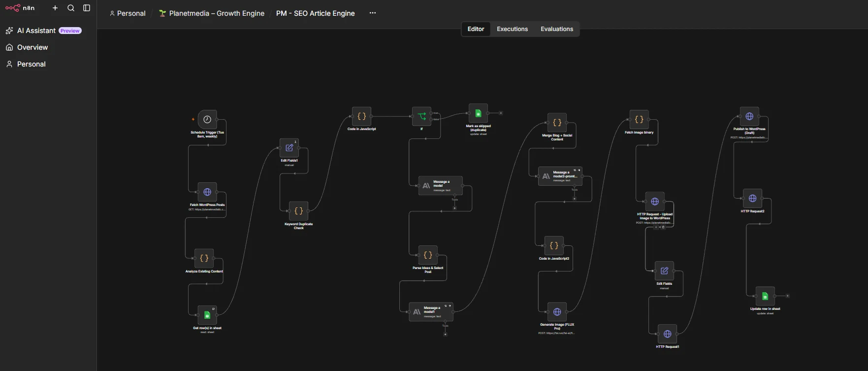This screenshot has width=868, height=371.
Task: Add node after Update row in sheet output
Action: [x=788, y=296]
